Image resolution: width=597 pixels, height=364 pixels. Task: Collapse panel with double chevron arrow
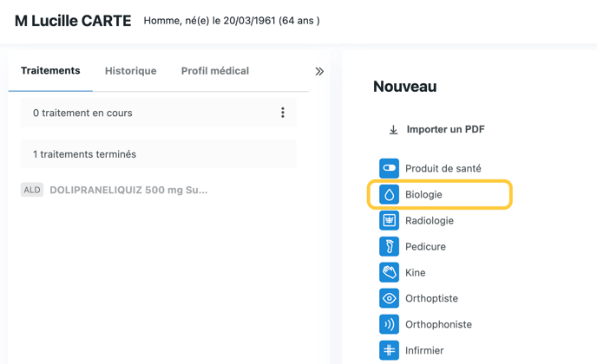tap(319, 71)
